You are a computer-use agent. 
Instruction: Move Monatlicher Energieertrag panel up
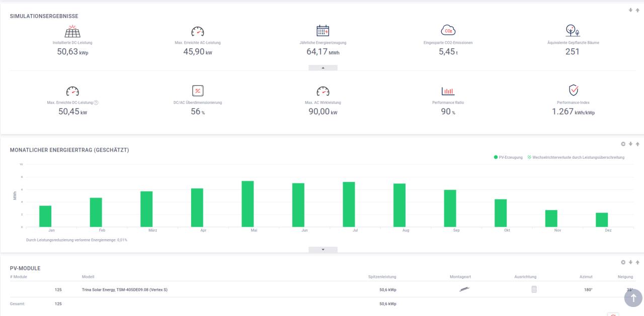click(637, 144)
